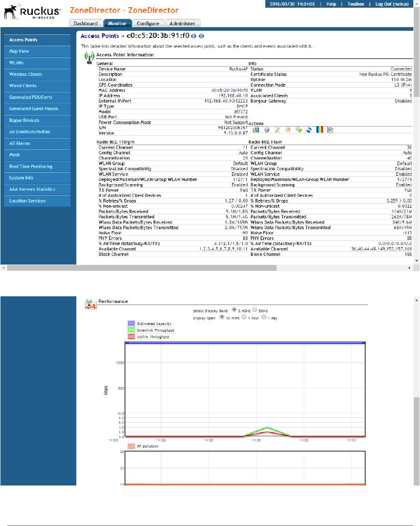Click the lower panel vertical scrollbar thumb
Screen dimensions: 420x526
click(x=416, y=441)
